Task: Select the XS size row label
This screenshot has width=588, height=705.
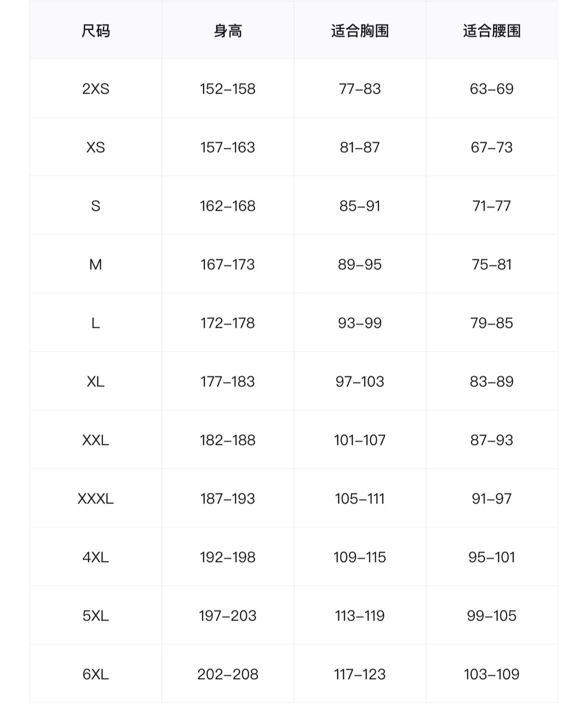Action: (96, 147)
